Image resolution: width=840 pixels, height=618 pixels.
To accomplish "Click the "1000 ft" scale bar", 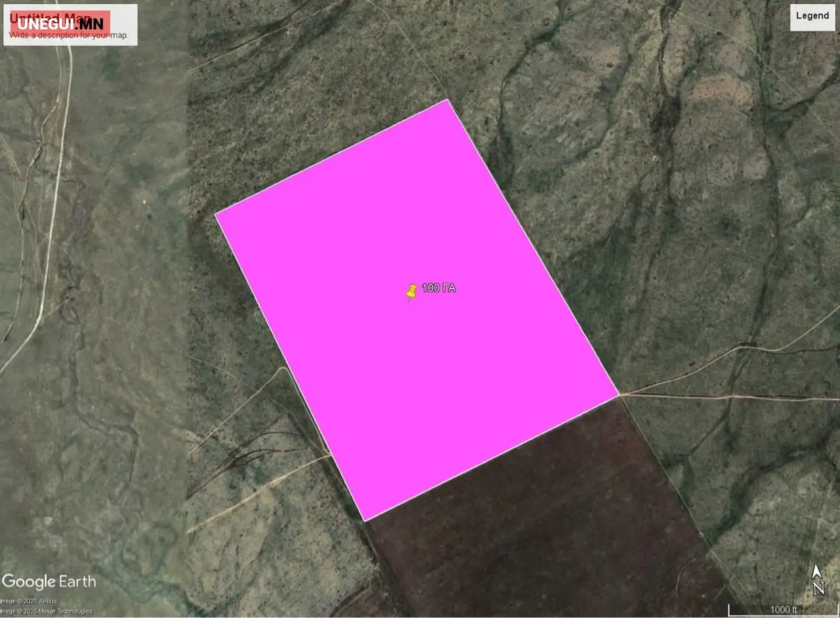I will click(783, 610).
